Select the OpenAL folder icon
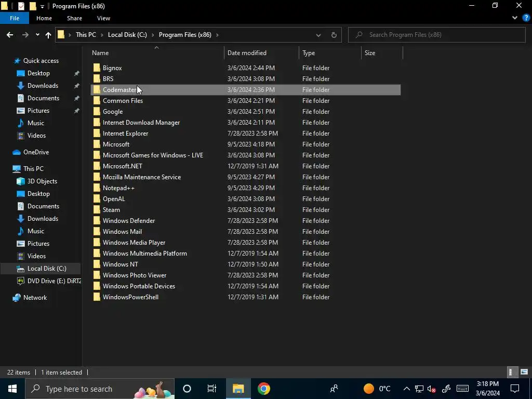Viewport: 532px width, 399px height. point(97,199)
